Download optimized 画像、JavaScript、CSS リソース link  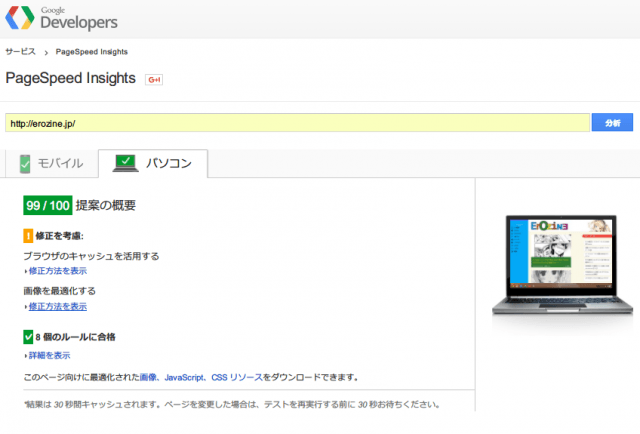(x=201, y=377)
